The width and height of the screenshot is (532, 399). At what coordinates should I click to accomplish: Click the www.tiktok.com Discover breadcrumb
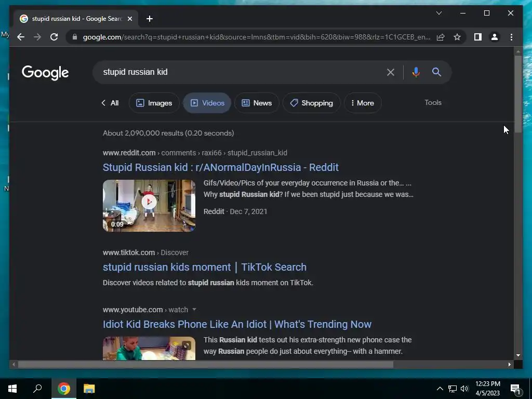[145, 252]
